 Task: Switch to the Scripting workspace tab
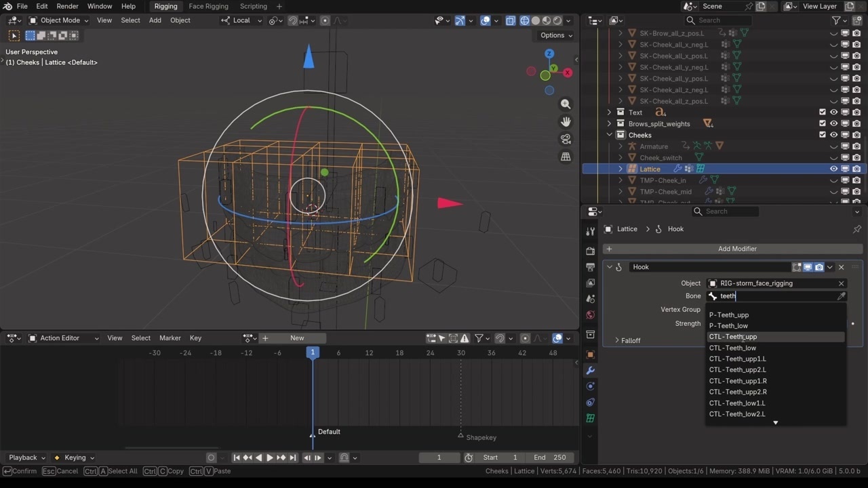pyautogui.click(x=254, y=6)
